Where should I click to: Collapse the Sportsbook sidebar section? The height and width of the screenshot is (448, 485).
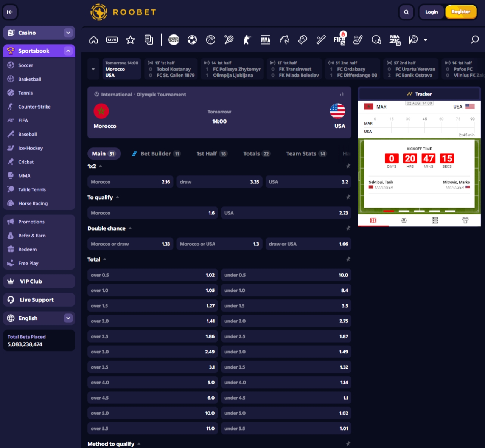(68, 51)
